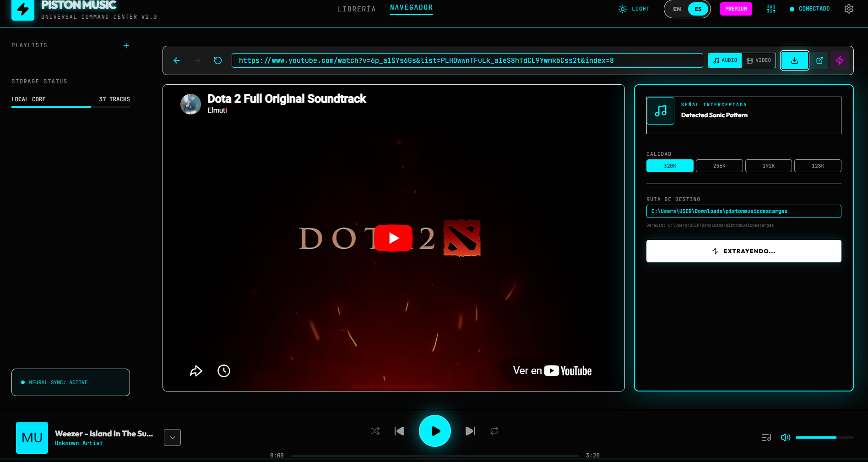Select 320K quality

[x=670, y=166]
